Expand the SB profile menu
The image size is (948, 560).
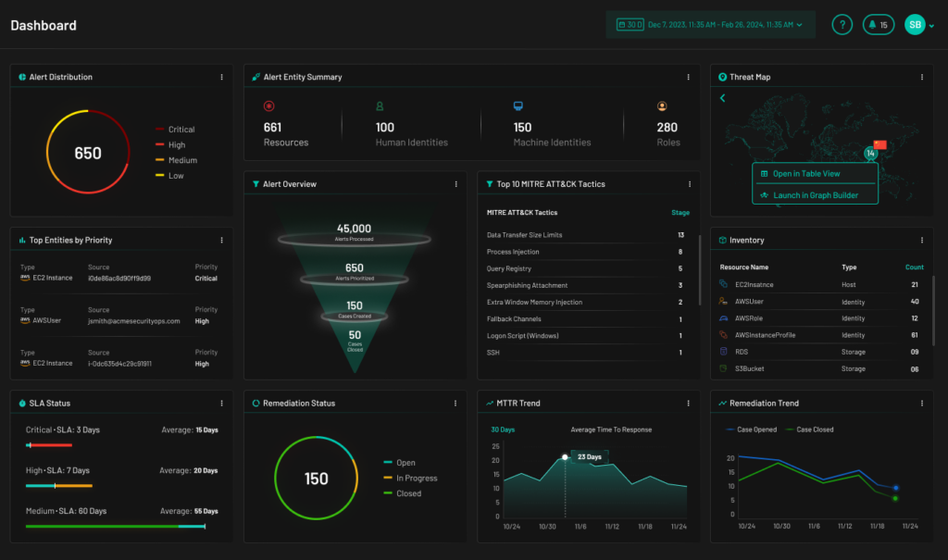(x=917, y=24)
